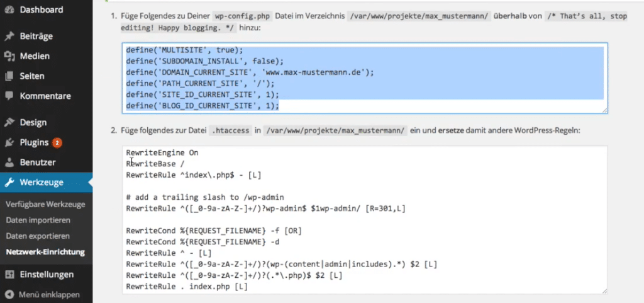Click the 'RewriteRule ^ - [L]' line
The image size is (644, 303).
[x=169, y=254]
